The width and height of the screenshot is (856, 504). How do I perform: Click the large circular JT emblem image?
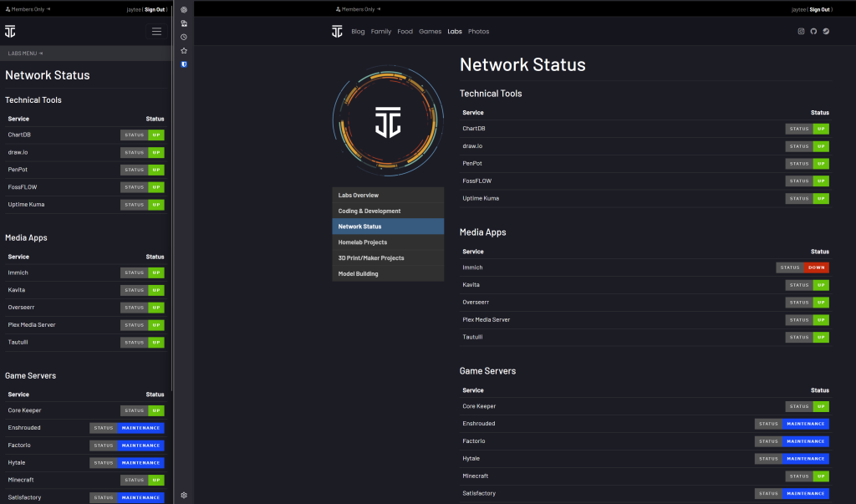tap(387, 120)
